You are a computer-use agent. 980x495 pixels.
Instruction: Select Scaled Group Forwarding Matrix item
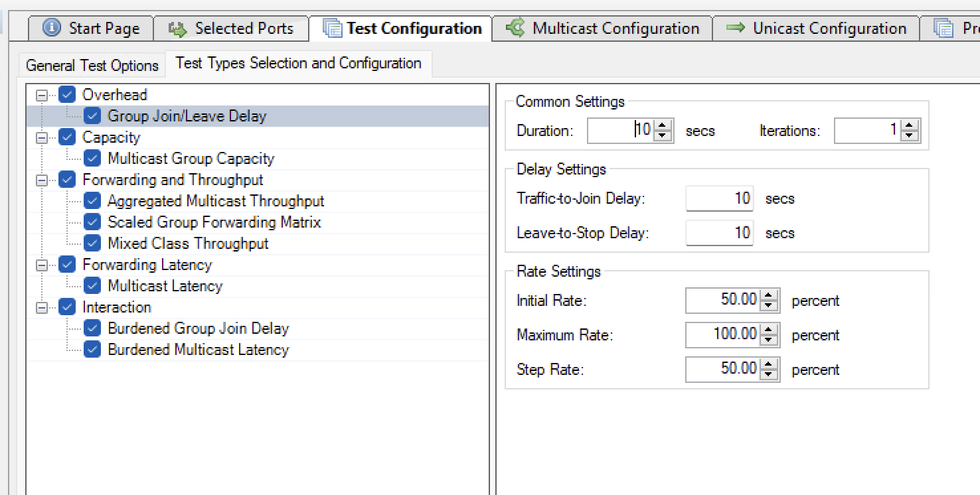[214, 222]
